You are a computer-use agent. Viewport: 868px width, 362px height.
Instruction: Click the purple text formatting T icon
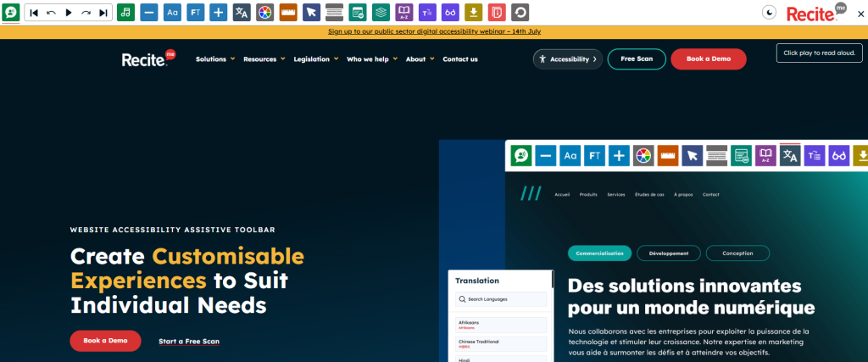click(x=427, y=12)
